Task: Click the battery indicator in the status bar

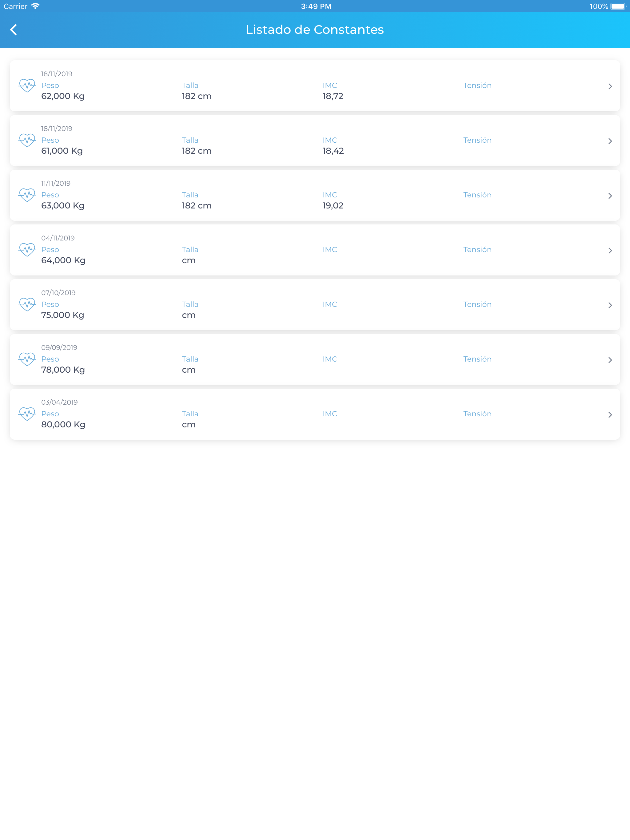Action: [x=618, y=6]
